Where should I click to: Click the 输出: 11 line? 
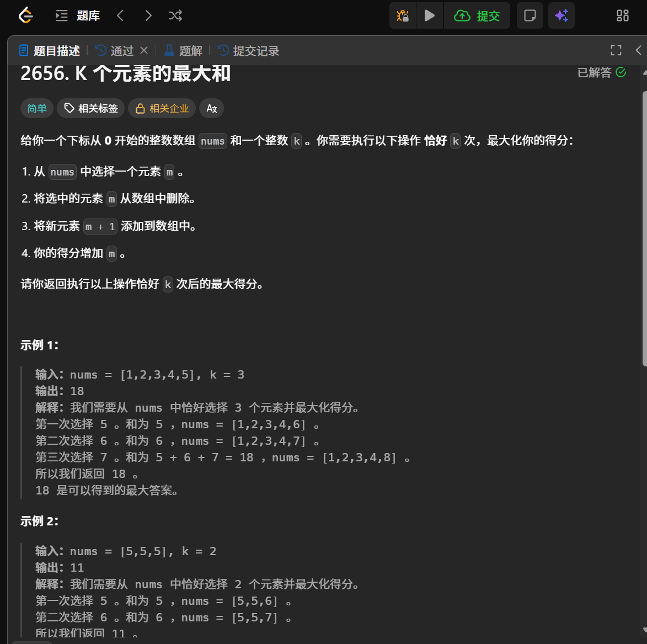point(60,568)
